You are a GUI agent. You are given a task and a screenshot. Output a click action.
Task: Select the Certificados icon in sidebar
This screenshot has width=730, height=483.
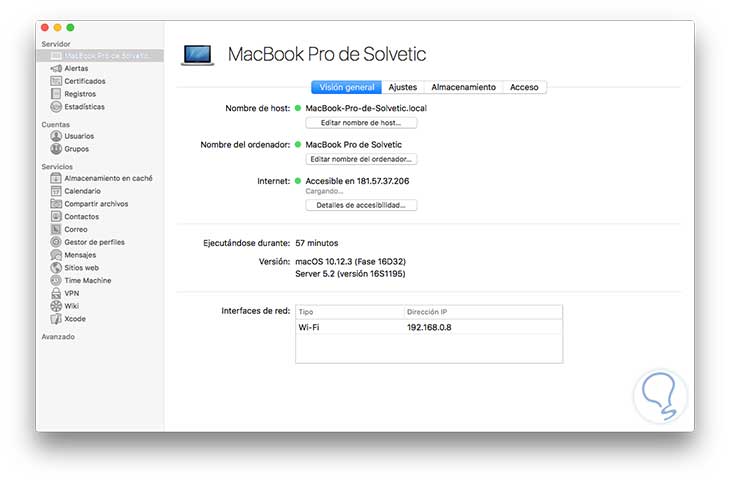coord(56,81)
